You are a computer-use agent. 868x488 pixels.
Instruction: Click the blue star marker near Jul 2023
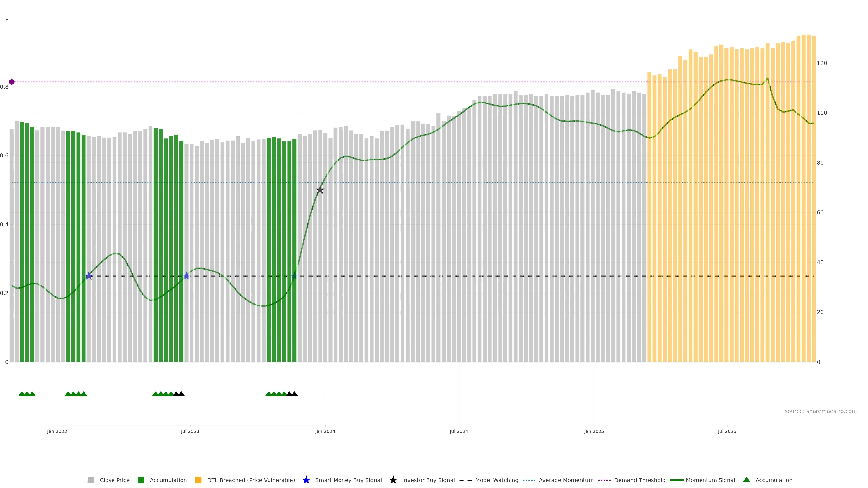[x=186, y=276]
